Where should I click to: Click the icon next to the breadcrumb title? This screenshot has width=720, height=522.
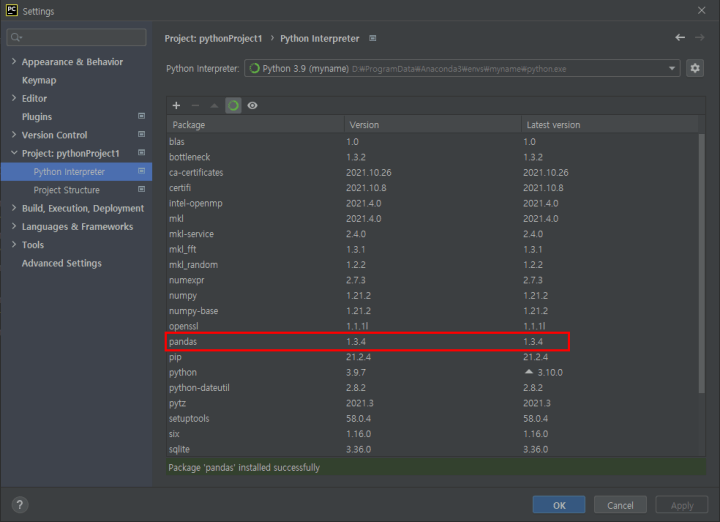pyautogui.click(x=373, y=38)
